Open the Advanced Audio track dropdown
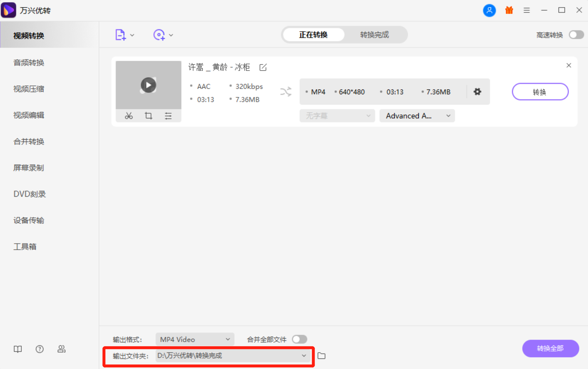 click(x=417, y=116)
